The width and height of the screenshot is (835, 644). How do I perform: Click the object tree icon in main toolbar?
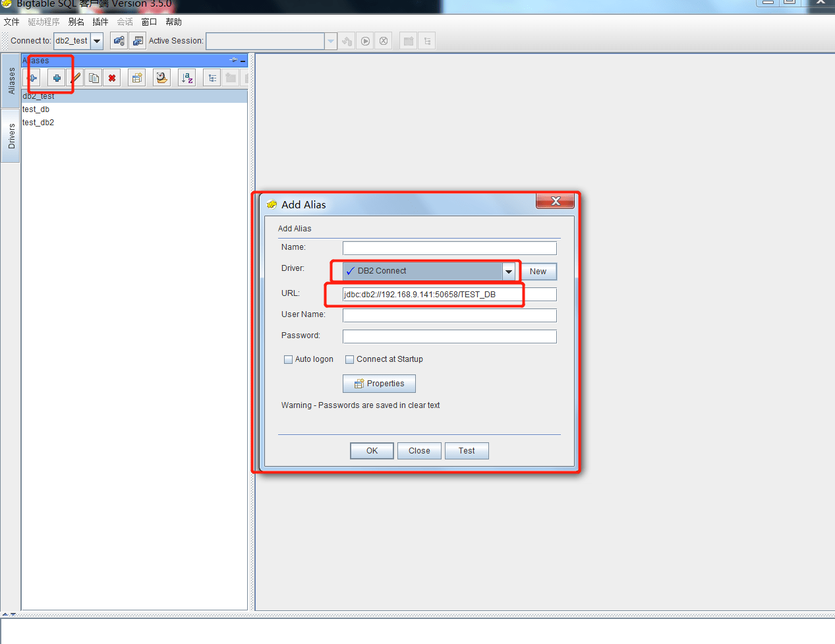tap(427, 41)
